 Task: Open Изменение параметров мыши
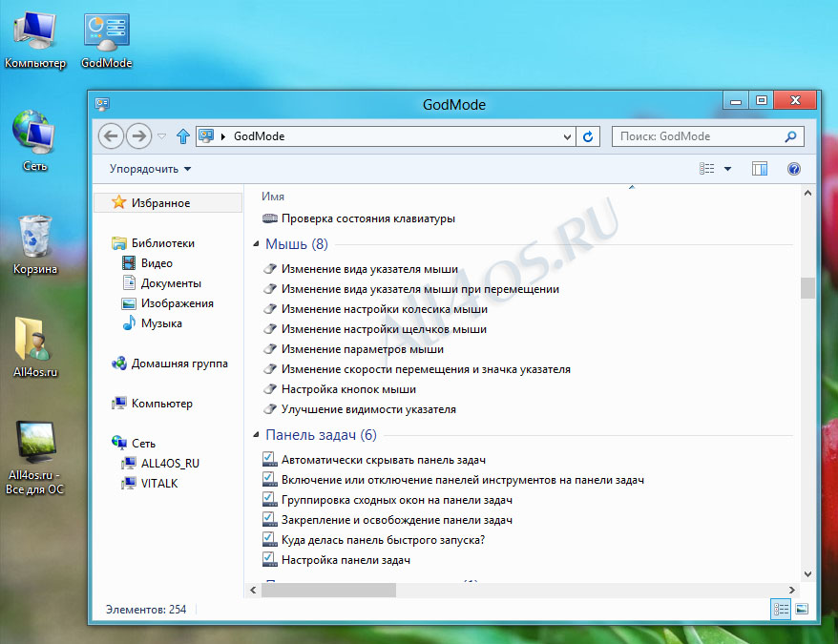coord(353,349)
